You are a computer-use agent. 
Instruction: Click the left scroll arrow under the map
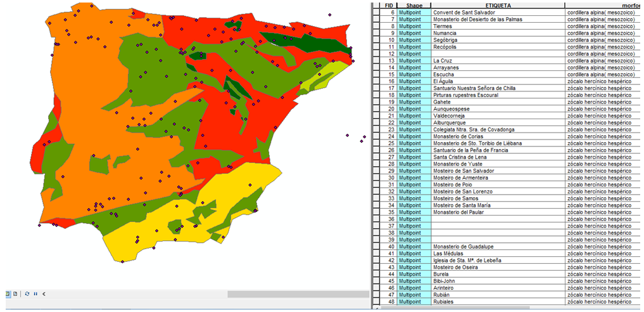point(44,294)
